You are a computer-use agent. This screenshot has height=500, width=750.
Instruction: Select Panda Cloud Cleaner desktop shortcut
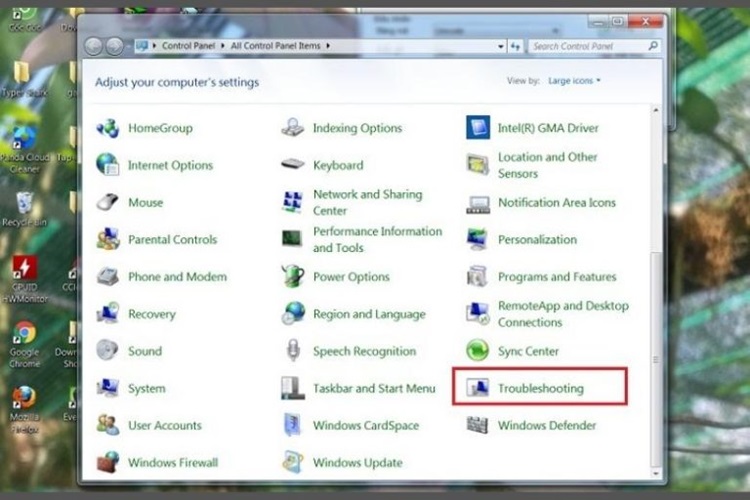24,151
